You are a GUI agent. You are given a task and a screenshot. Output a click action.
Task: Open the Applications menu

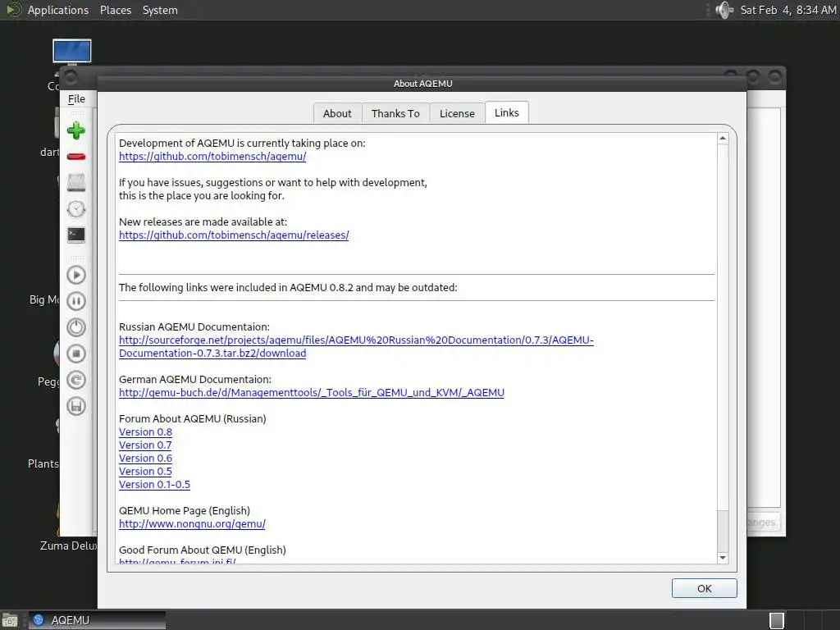58,10
